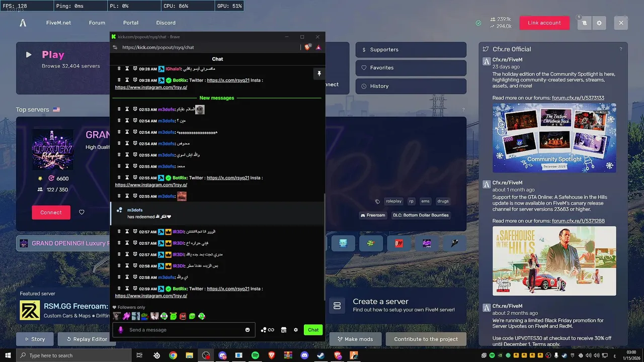This screenshot has width=644, height=362.
Task: Click the FiveM logo in top navigation
Action: 23,23
